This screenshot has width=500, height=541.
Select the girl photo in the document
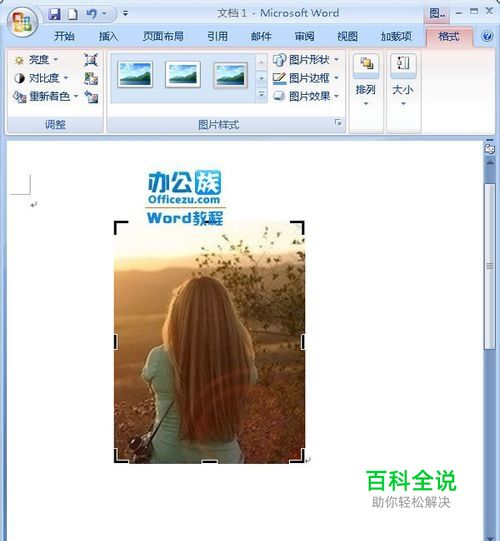[209, 342]
